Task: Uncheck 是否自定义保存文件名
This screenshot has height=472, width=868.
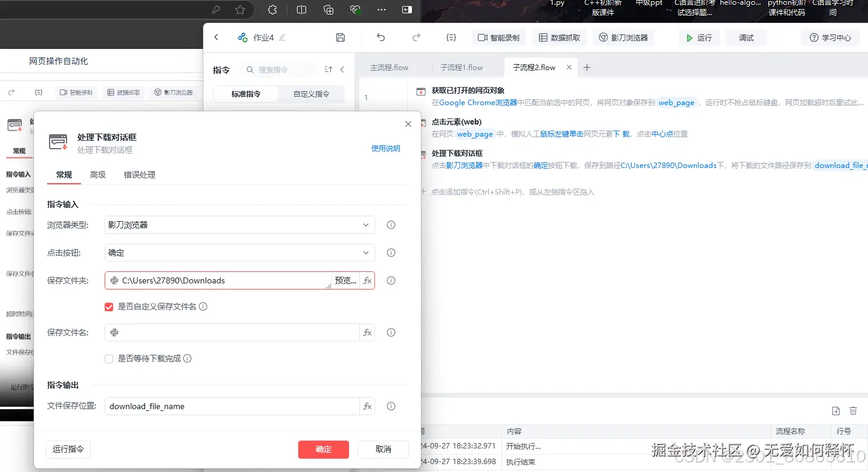Action: [109, 306]
